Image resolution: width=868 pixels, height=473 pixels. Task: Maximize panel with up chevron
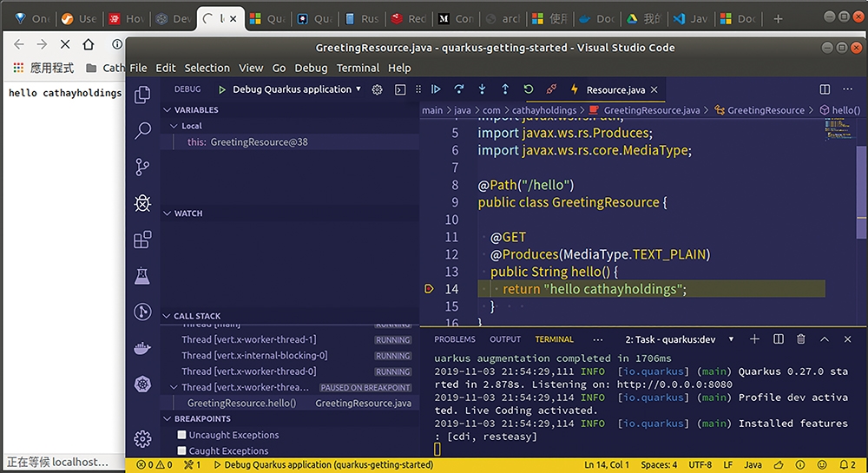(x=825, y=339)
